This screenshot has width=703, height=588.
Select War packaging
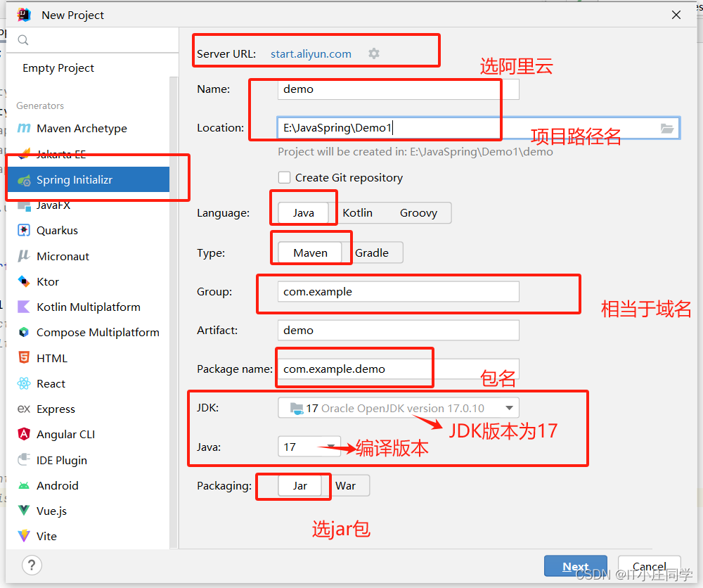(346, 486)
